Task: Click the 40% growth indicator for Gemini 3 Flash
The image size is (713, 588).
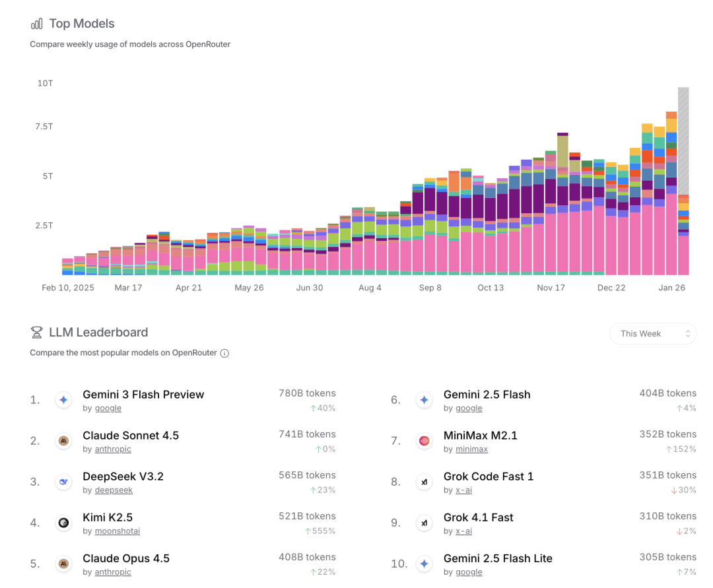Action: tap(323, 408)
